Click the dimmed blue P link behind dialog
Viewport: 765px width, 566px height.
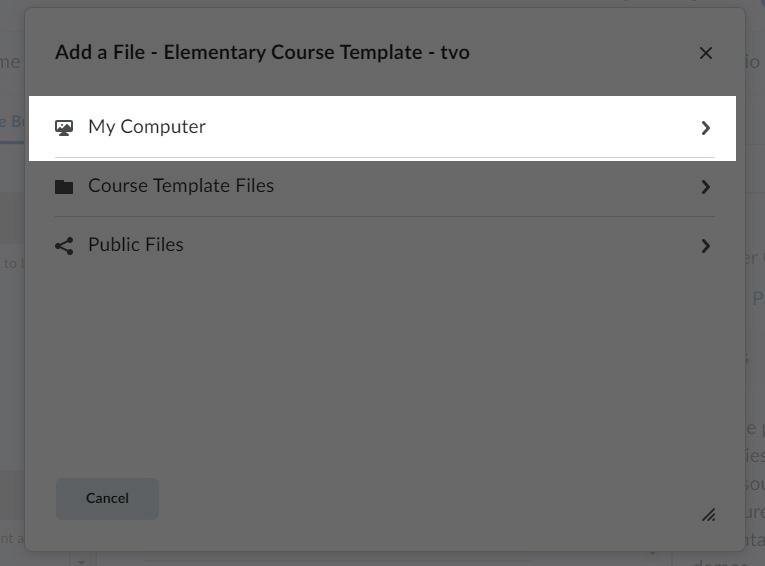click(x=758, y=298)
